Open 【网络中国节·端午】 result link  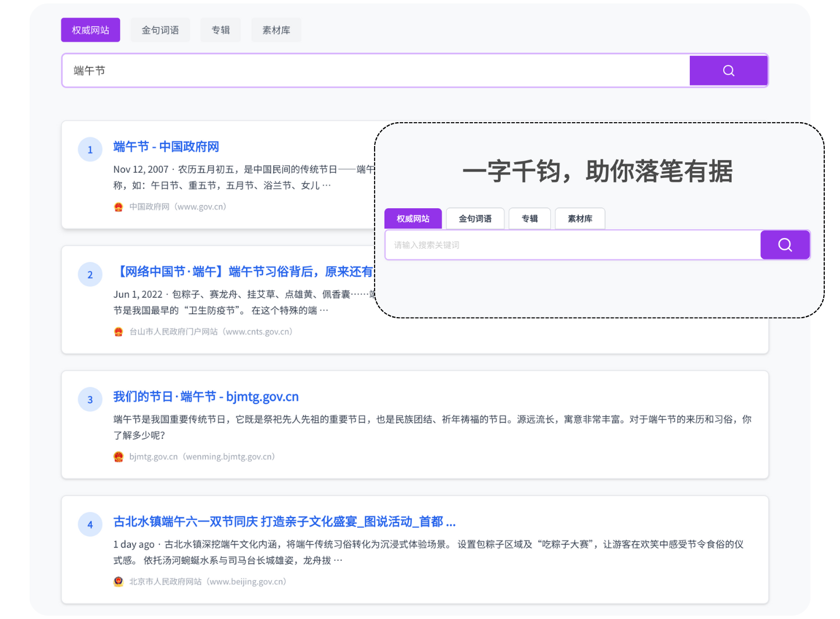pyautogui.click(x=244, y=272)
